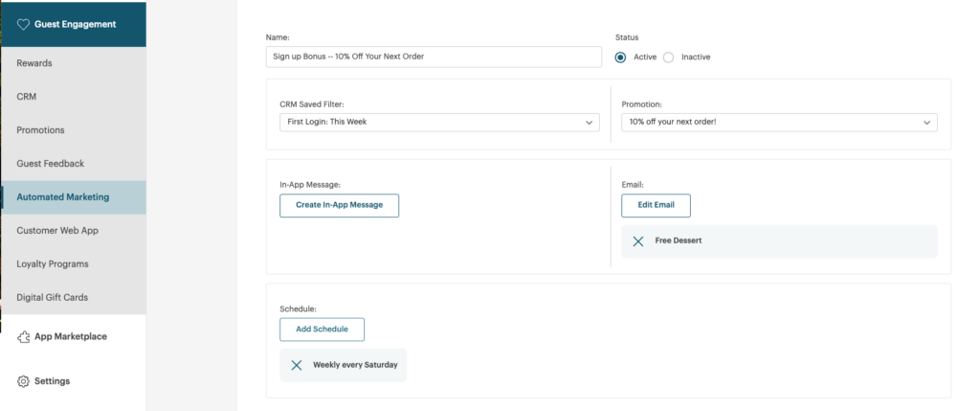Click the Settings gear icon
Viewport: 980px width, 411px height.
point(23,381)
